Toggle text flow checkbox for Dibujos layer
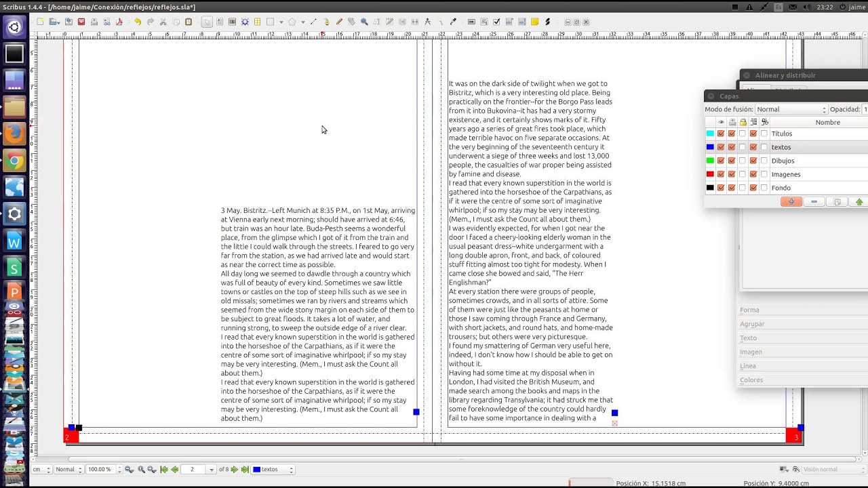The image size is (868, 488). (753, 161)
